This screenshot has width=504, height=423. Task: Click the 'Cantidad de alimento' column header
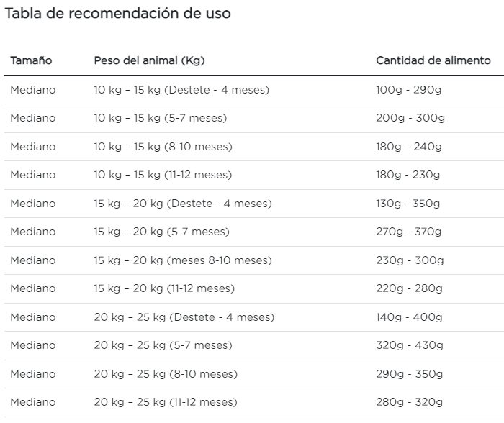[x=433, y=60]
